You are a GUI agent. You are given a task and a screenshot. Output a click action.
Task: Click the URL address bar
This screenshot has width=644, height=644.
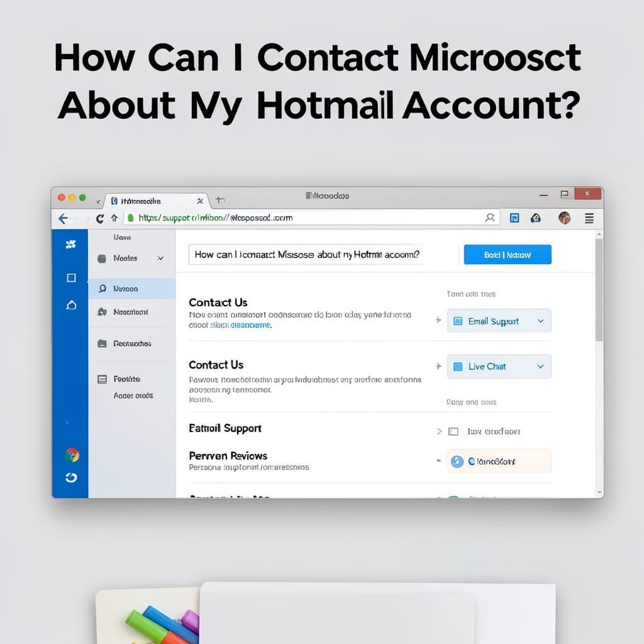coord(312,218)
